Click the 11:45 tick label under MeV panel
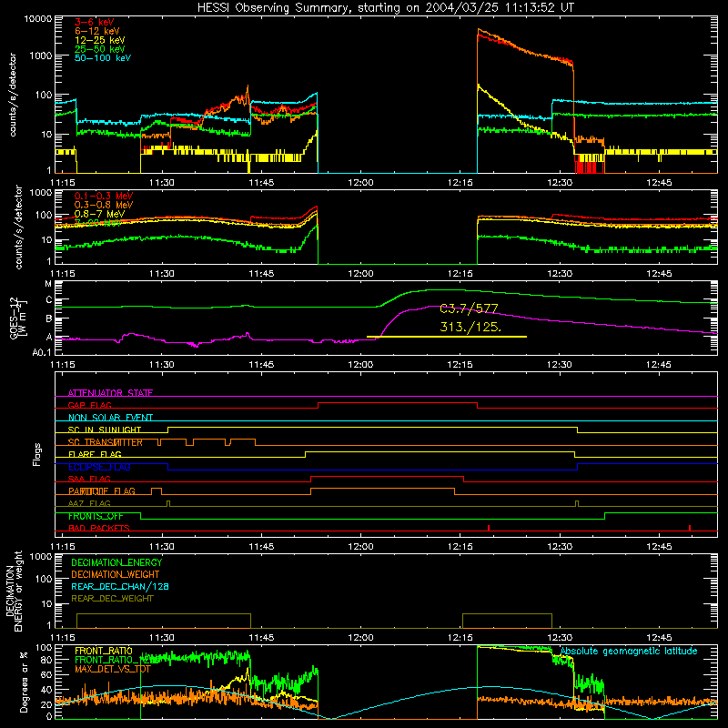The height and width of the screenshot is (728, 728). [261, 274]
